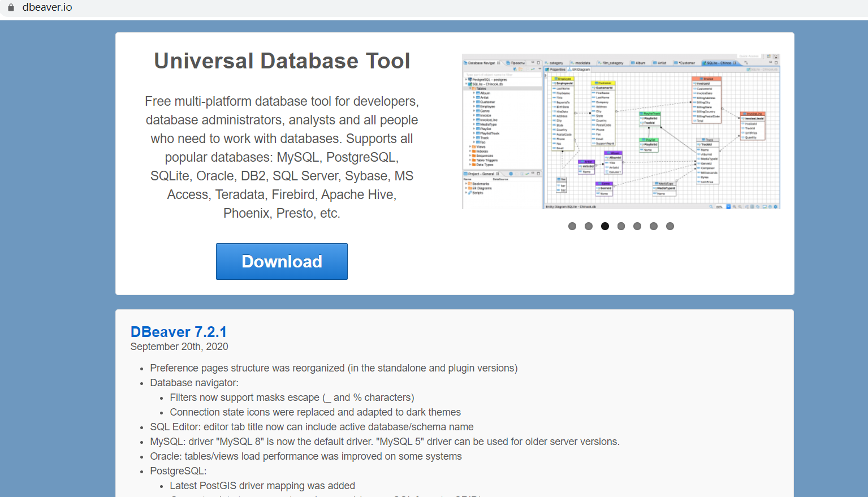This screenshot has width=868, height=497.
Task: Click the "SQL Editor: editor tab title" bullet
Action: (312, 427)
